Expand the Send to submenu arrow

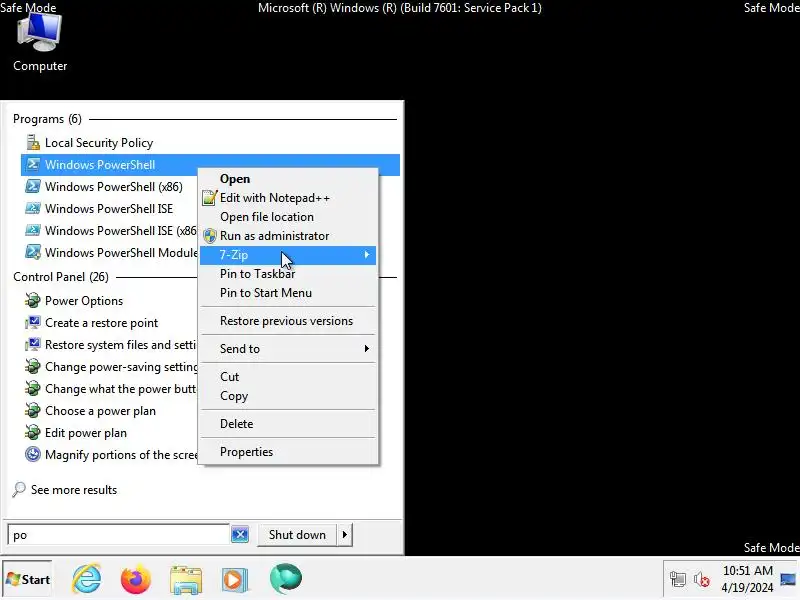(x=366, y=348)
